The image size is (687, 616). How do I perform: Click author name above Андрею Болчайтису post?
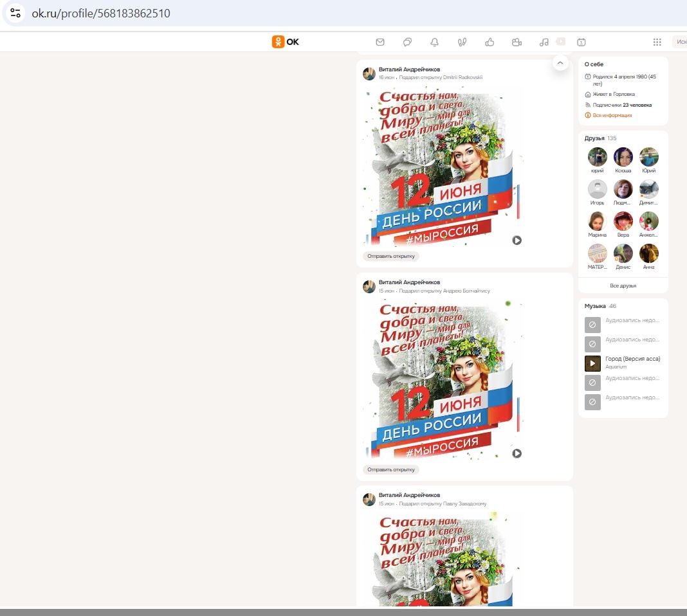[409, 282]
